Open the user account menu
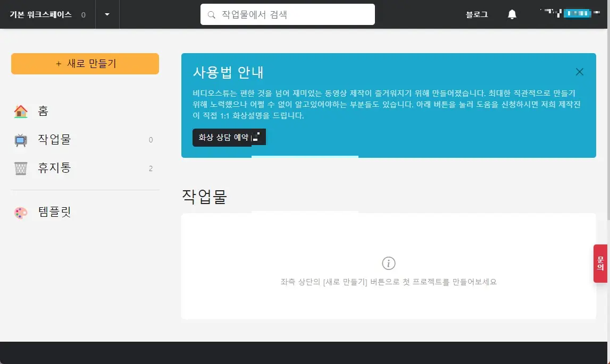Image resolution: width=610 pixels, height=364 pixels. click(570, 14)
